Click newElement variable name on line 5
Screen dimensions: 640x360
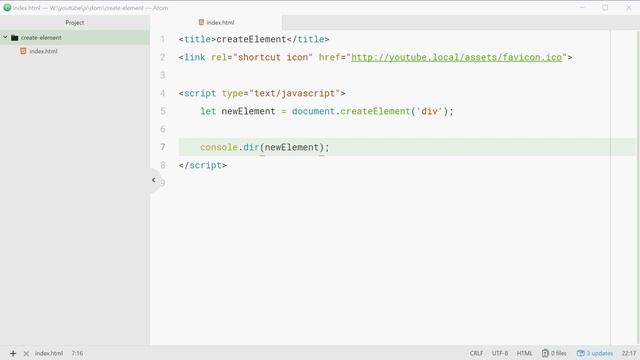248,111
